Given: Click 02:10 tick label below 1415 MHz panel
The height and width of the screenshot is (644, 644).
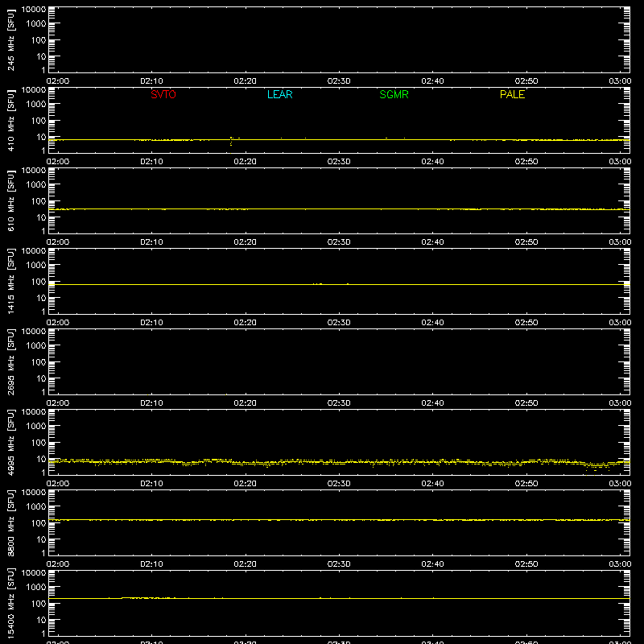Looking at the screenshot, I should 151,323.
